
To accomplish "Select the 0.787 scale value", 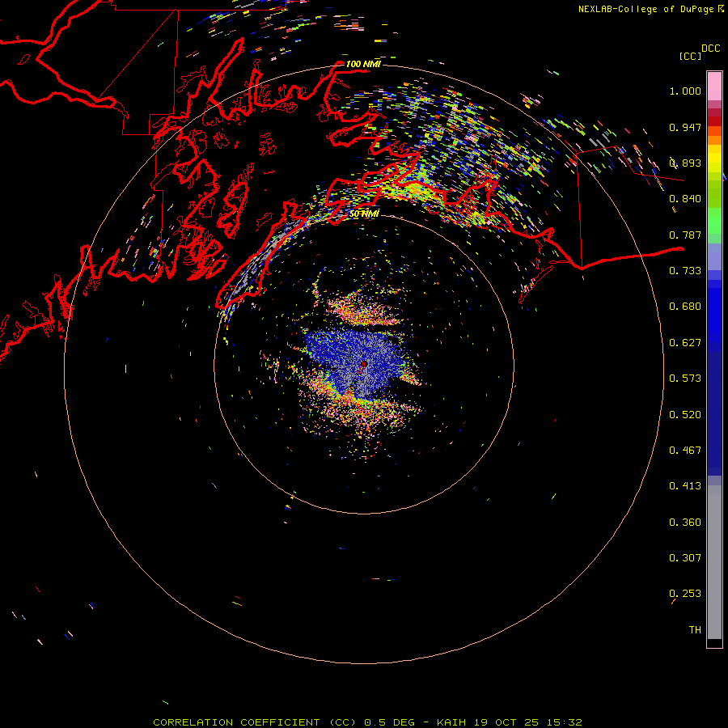I will 685,235.
